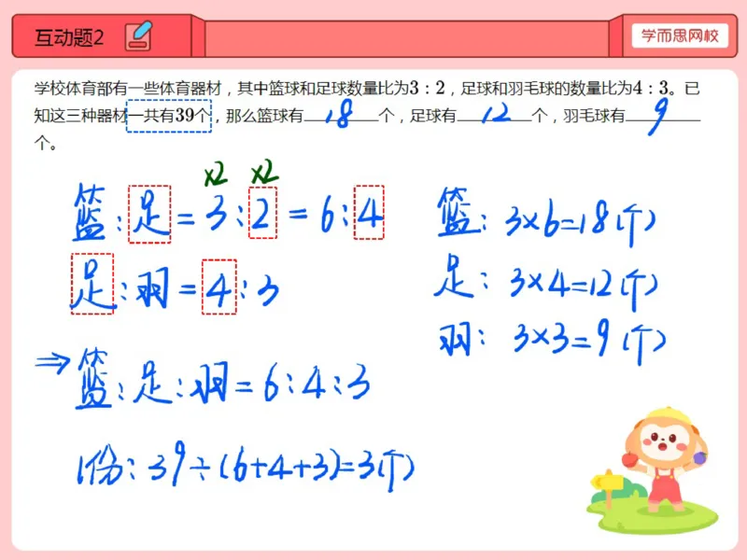This screenshot has height=560, width=747.
Task: Click the 学而思网校 logo button
Action: 680,35
